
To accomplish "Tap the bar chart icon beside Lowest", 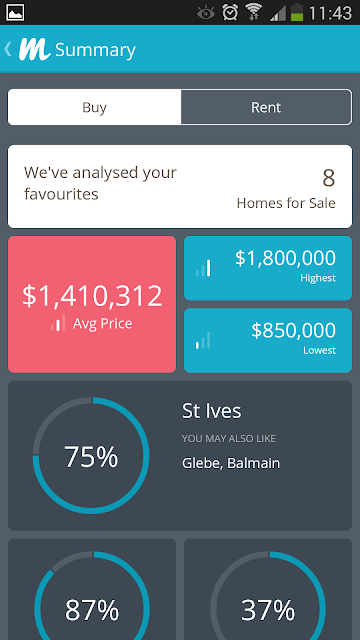I will (x=203, y=340).
